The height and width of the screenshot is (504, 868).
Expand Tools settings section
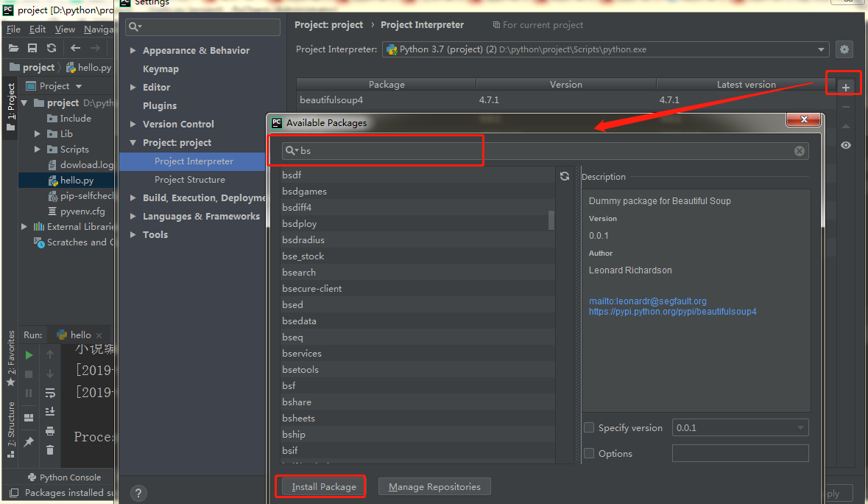pyautogui.click(x=133, y=235)
